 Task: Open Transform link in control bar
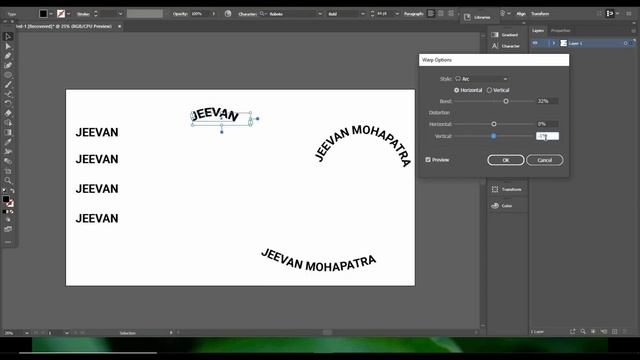click(x=540, y=13)
